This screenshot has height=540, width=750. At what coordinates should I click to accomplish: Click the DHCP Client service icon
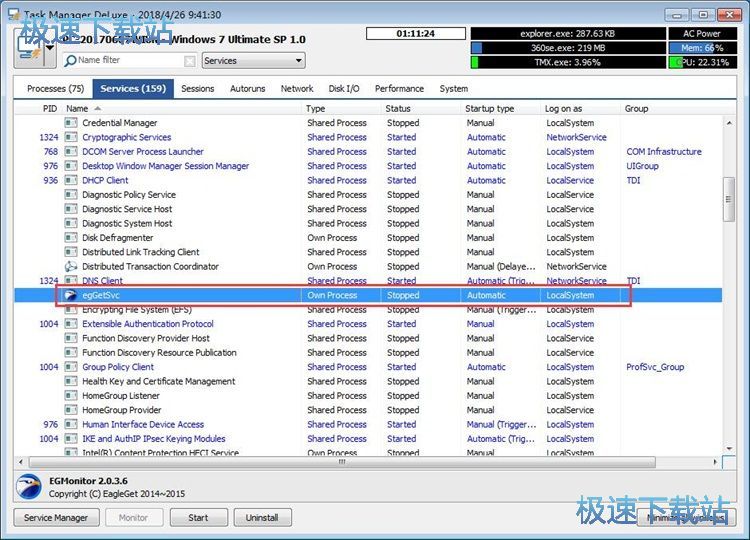click(x=70, y=181)
